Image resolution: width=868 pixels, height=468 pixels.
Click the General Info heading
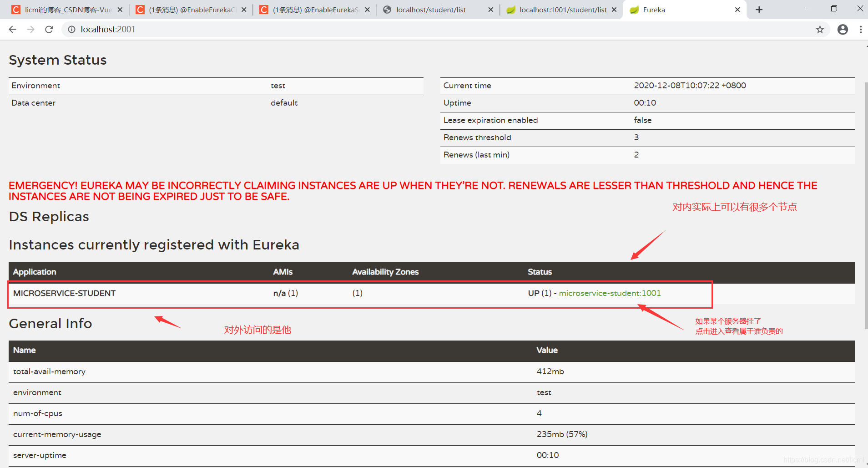(x=50, y=324)
